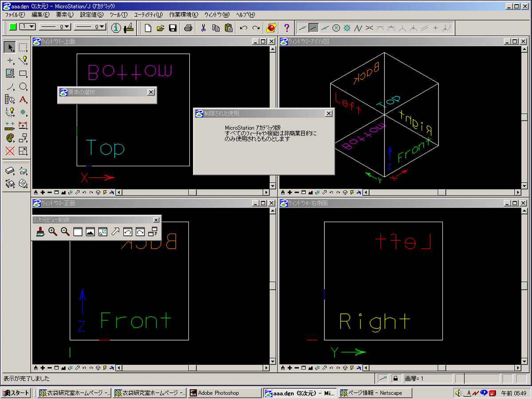Open help with the question mark icon

click(x=286, y=28)
